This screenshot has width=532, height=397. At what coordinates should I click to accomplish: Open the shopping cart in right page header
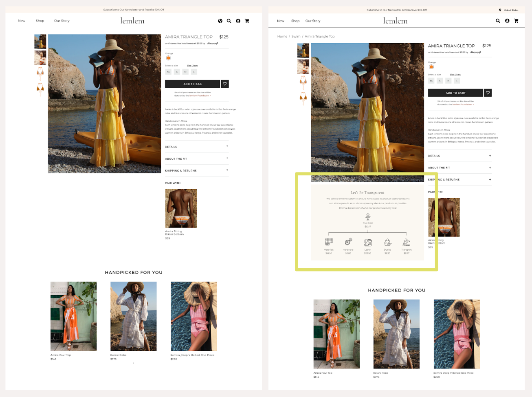point(516,21)
